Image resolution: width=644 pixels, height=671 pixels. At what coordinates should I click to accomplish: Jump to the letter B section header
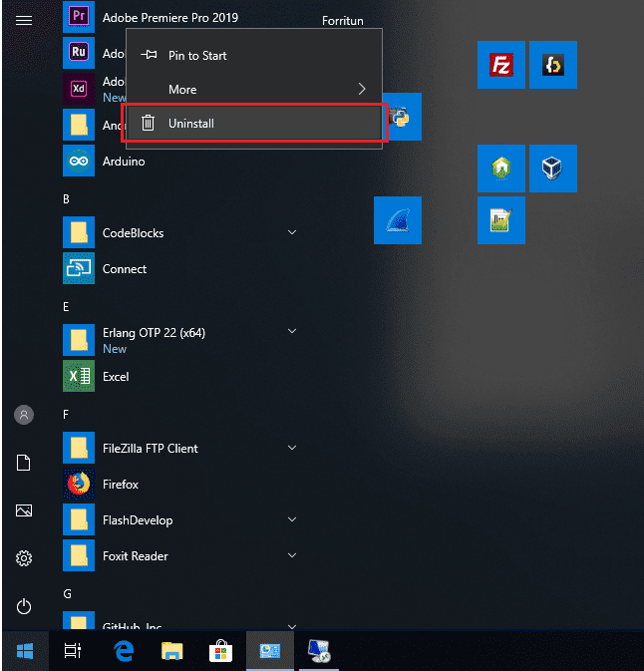coord(66,199)
